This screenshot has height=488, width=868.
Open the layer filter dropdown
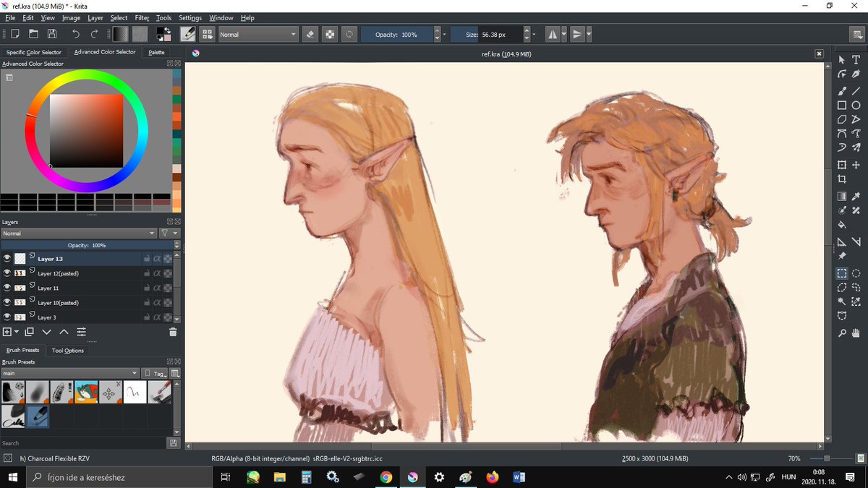click(169, 234)
